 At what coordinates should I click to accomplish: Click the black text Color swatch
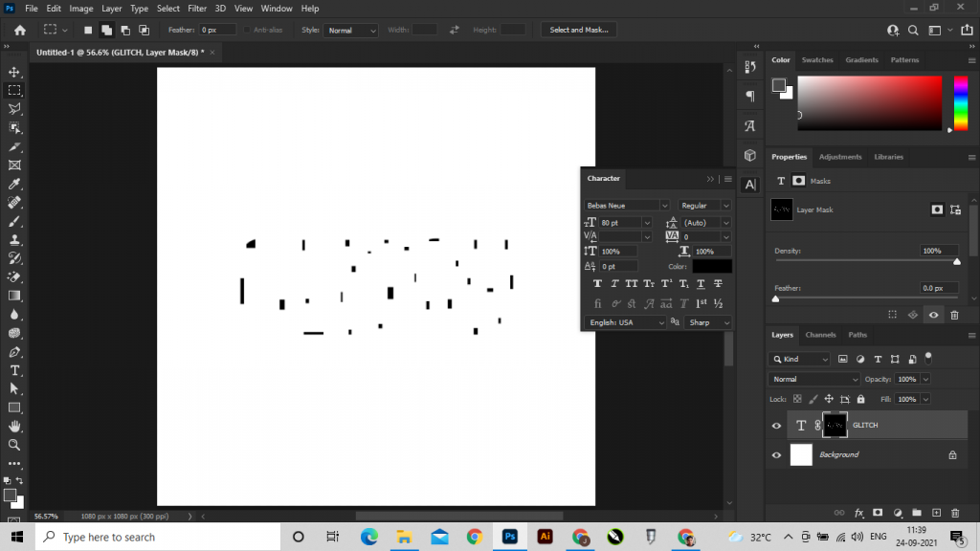pos(712,267)
